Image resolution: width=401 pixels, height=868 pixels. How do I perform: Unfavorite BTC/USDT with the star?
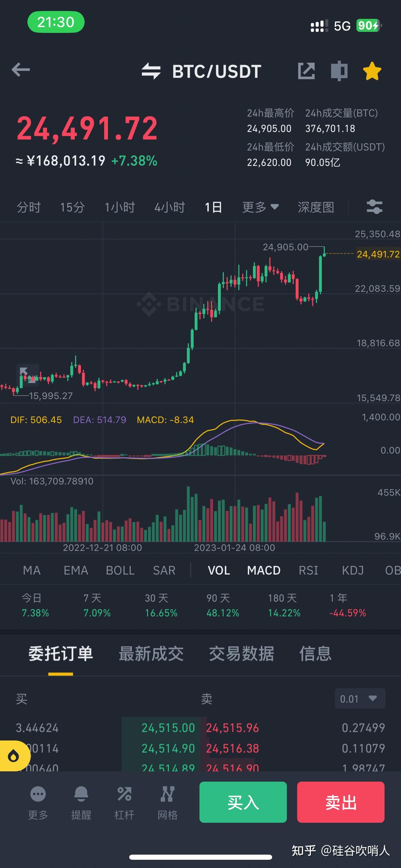(372, 71)
